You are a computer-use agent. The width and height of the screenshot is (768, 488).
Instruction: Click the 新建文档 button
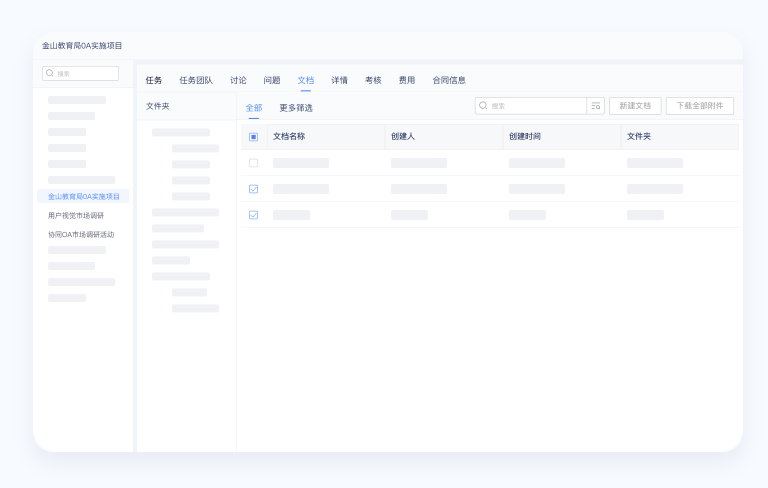[635, 106]
